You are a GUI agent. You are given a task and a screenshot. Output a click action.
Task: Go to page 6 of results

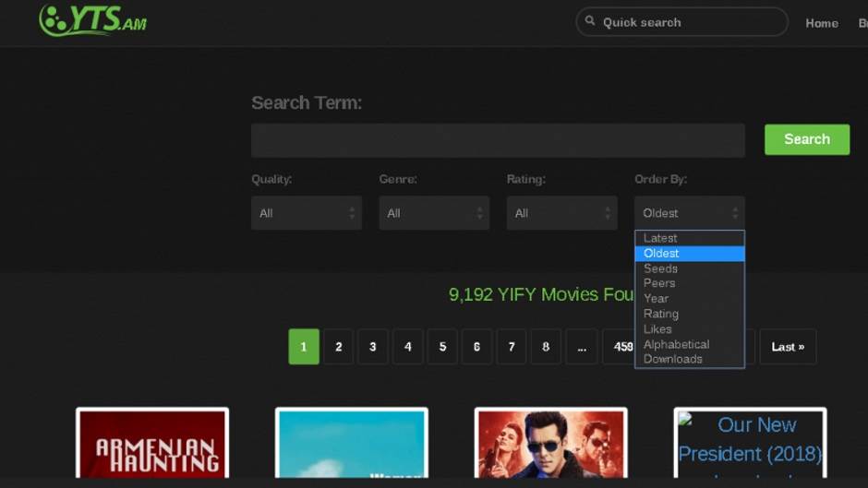click(476, 347)
